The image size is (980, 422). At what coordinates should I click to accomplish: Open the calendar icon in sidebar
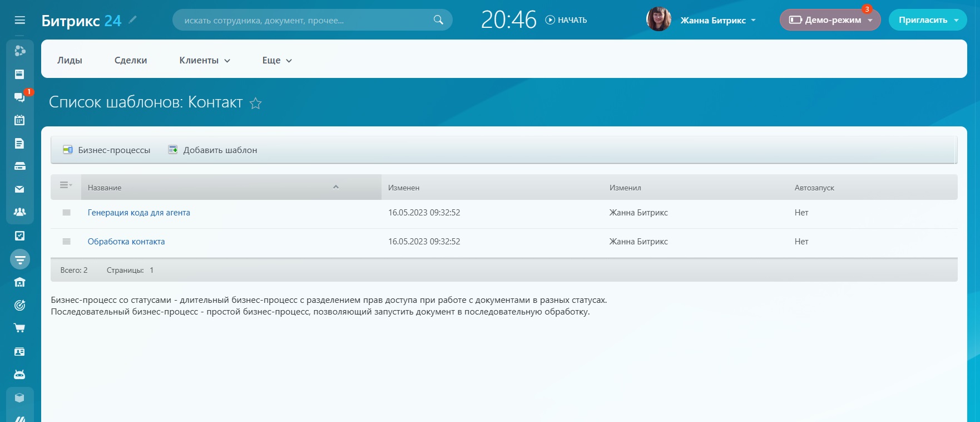tap(19, 120)
